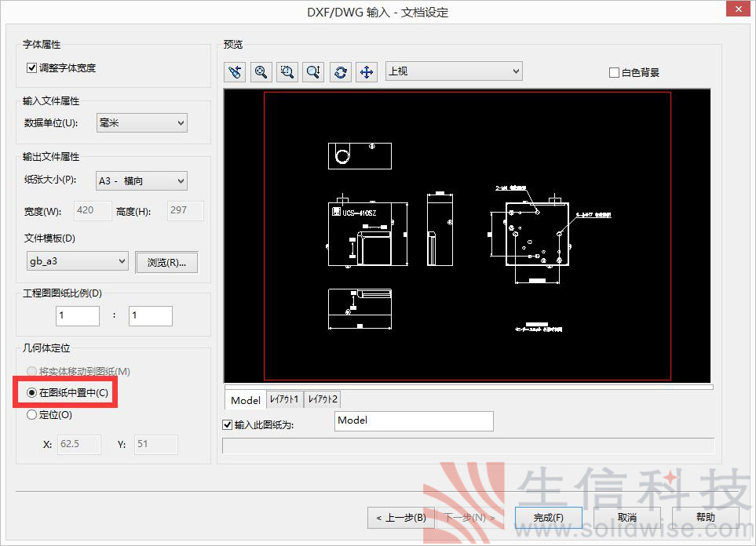This screenshot has width=756, height=546.
Task: Select the zoom in/out magnifier tool
Action: pos(313,72)
